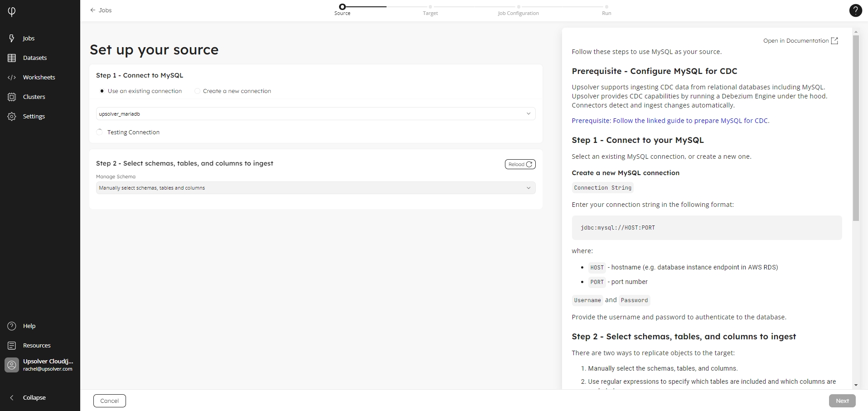Go to Datasets in the sidebar
868x411 pixels.
click(34, 58)
